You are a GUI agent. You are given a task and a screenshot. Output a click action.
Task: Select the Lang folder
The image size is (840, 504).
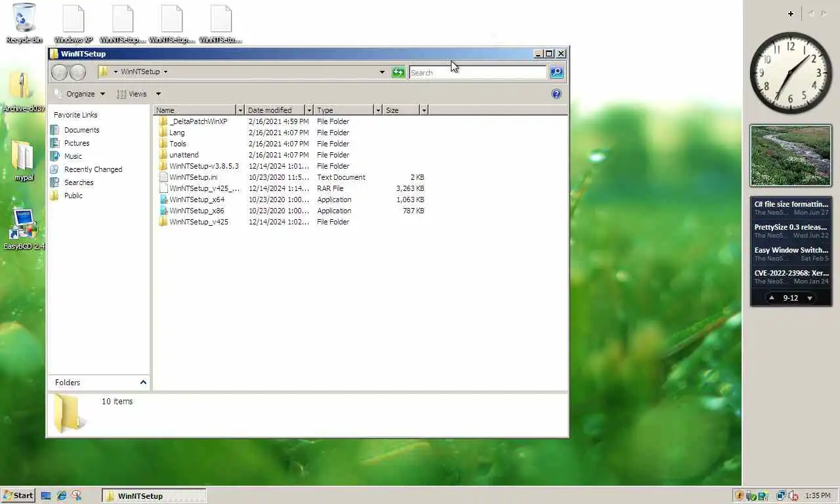(177, 133)
